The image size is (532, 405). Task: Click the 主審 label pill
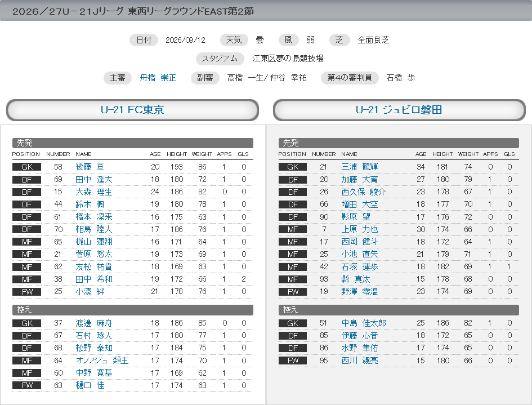[118, 78]
